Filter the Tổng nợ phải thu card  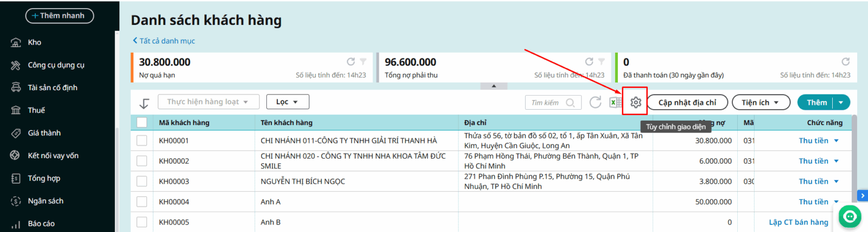601,62
